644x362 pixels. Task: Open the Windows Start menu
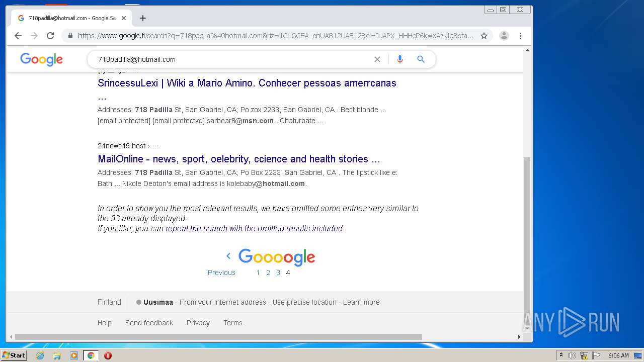[14, 355]
